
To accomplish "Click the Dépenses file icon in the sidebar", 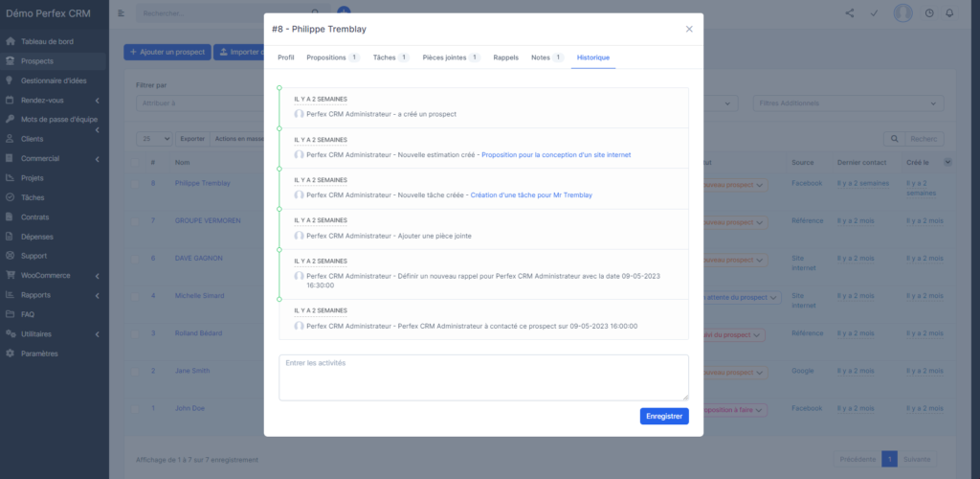I will 10,237.
